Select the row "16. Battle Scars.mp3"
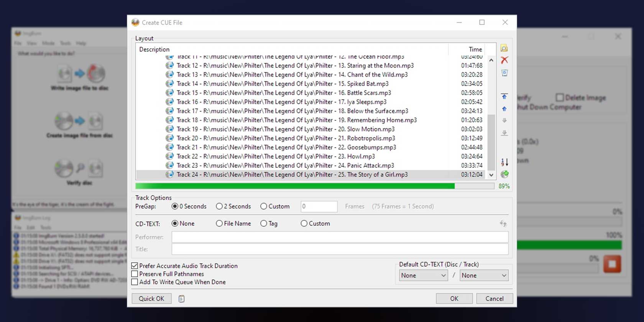Viewport: 644px width, 322px height. tap(311, 93)
